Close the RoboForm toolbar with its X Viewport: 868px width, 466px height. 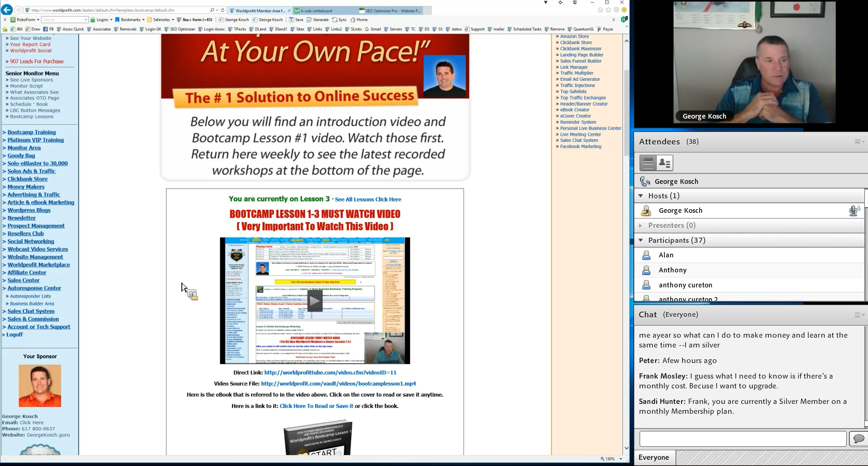click(5, 20)
